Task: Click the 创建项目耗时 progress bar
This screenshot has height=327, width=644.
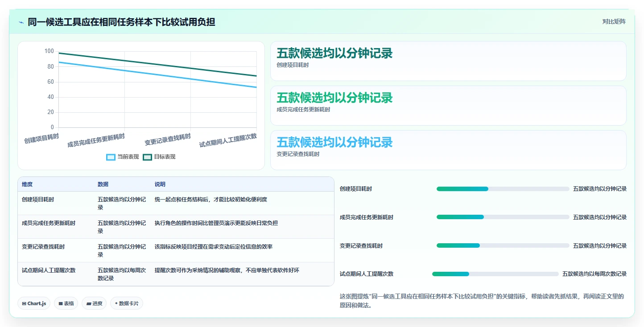Action: coord(503,189)
